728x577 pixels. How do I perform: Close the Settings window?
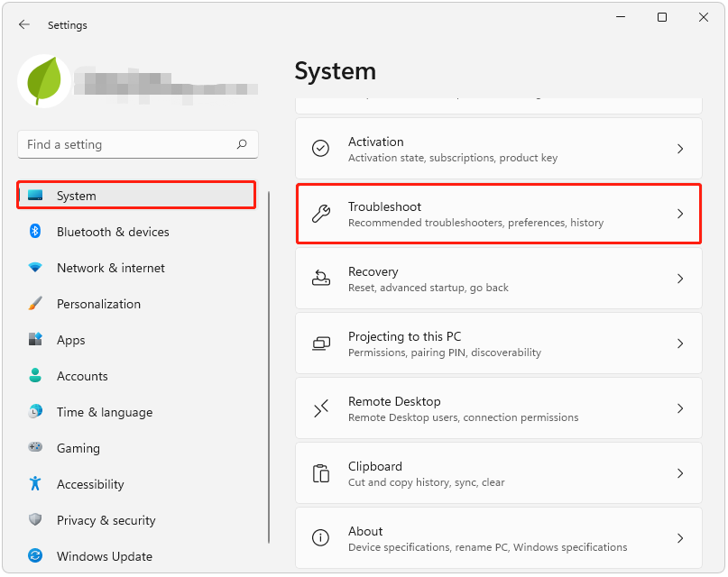[x=704, y=17]
